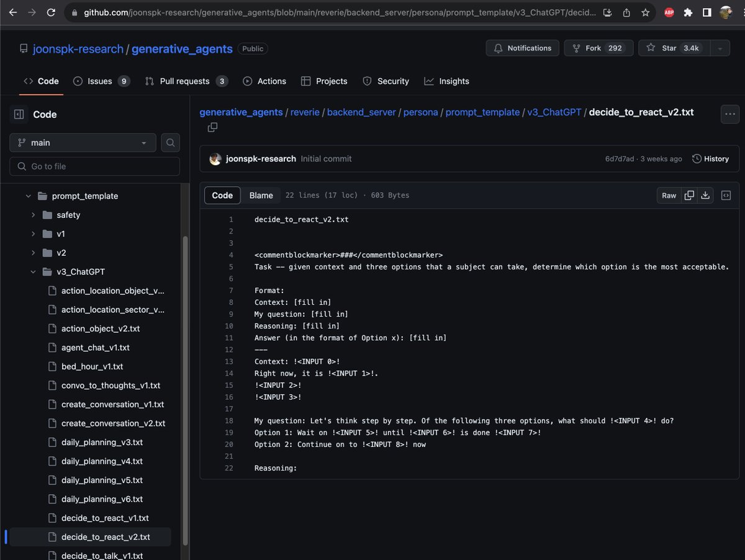Download the raw file icon
Screen dimensions: 745x560
click(x=705, y=196)
